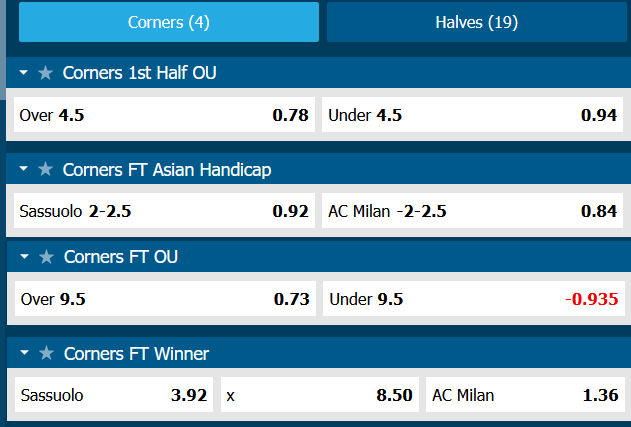Open the Halves (19) tab

pos(476,22)
